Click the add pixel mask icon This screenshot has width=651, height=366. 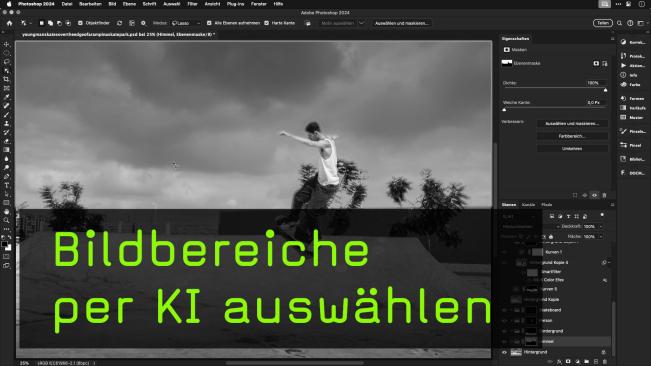click(x=596, y=63)
